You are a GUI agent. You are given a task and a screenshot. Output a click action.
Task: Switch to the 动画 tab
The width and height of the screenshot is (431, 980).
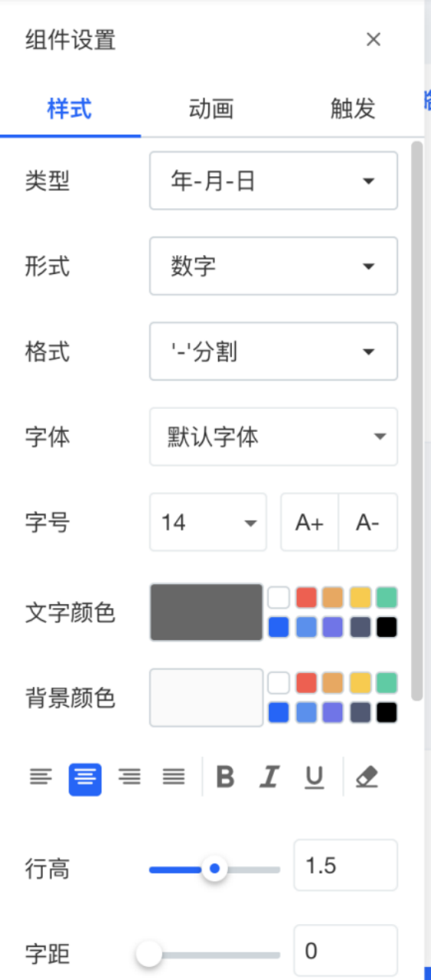[x=211, y=109]
